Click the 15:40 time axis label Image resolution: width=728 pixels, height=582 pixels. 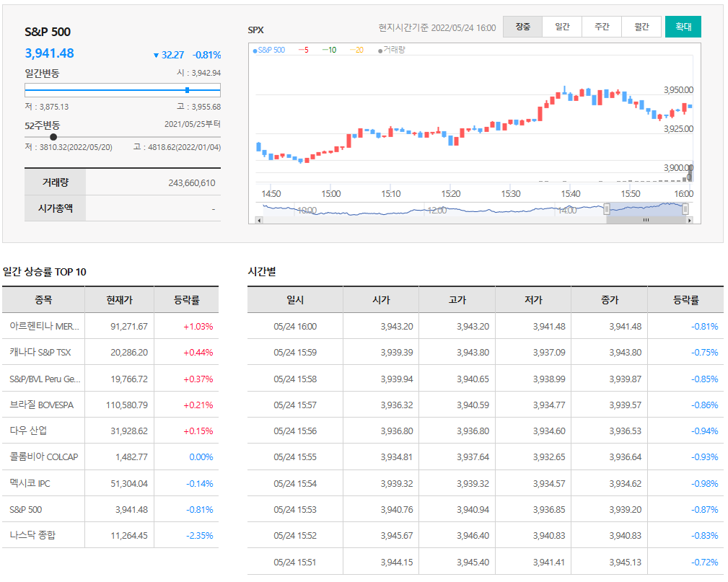(x=570, y=193)
